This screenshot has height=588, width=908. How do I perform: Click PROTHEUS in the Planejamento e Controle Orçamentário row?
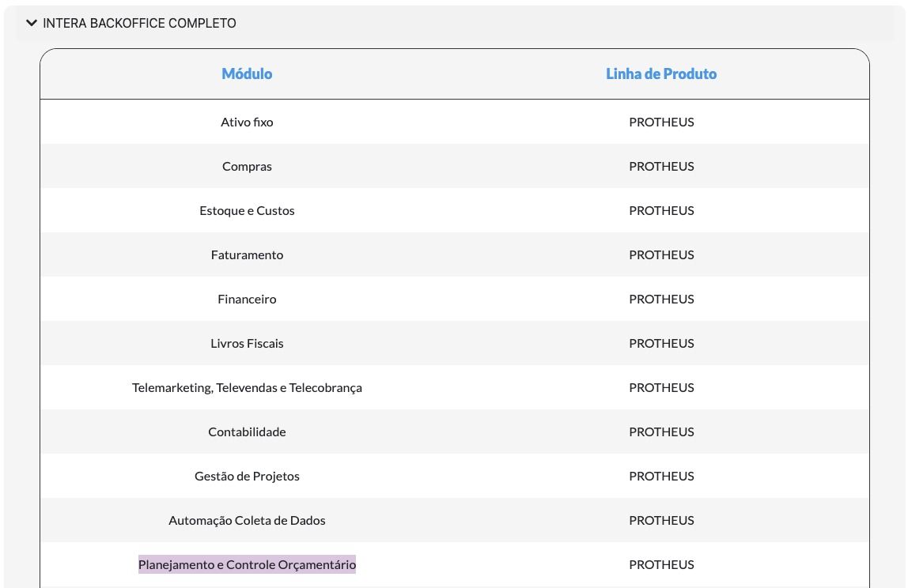point(661,565)
